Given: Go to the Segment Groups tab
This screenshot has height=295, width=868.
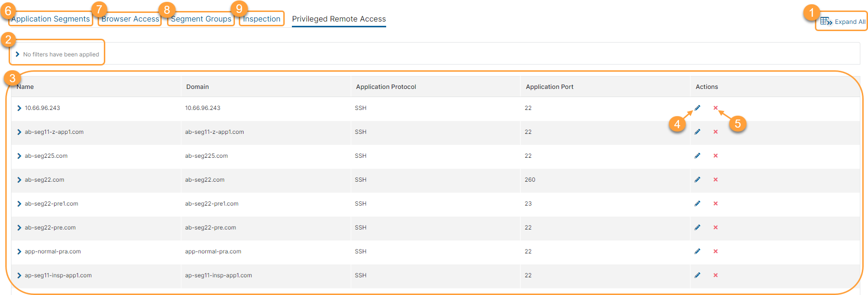Looking at the screenshot, I should (201, 19).
